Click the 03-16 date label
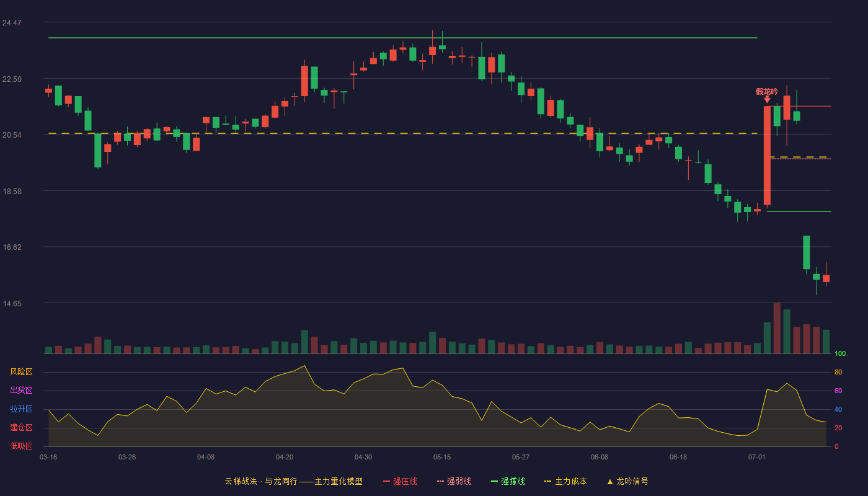Viewport: 868px width, 496px height. pyautogui.click(x=48, y=457)
